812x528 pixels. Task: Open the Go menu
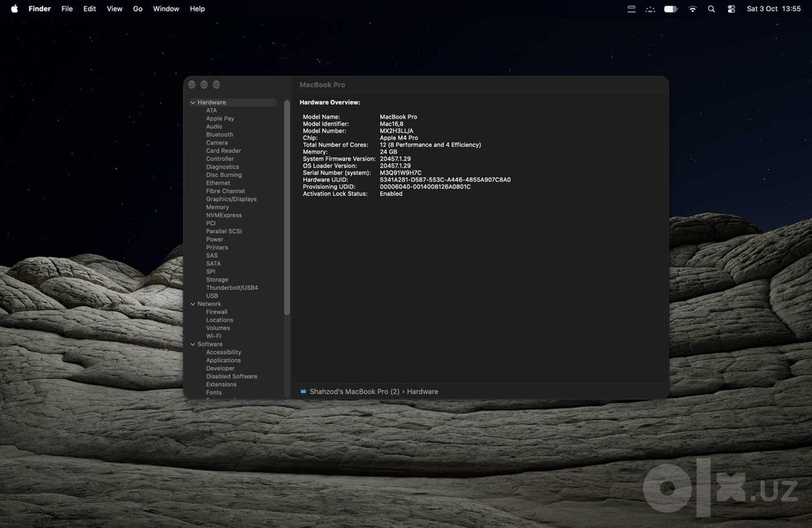(138, 9)
